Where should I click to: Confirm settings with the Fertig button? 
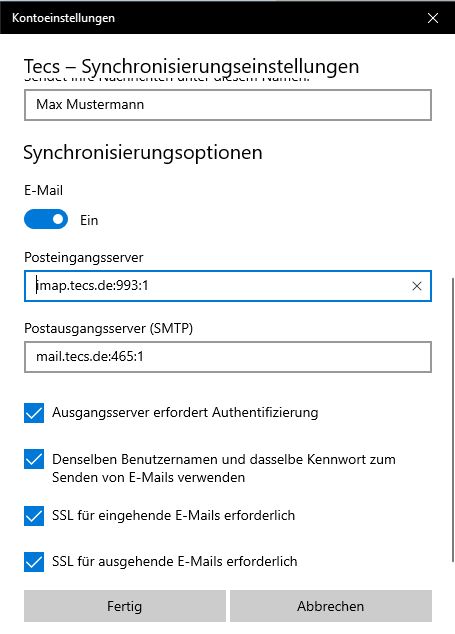[x=125, y=606]
